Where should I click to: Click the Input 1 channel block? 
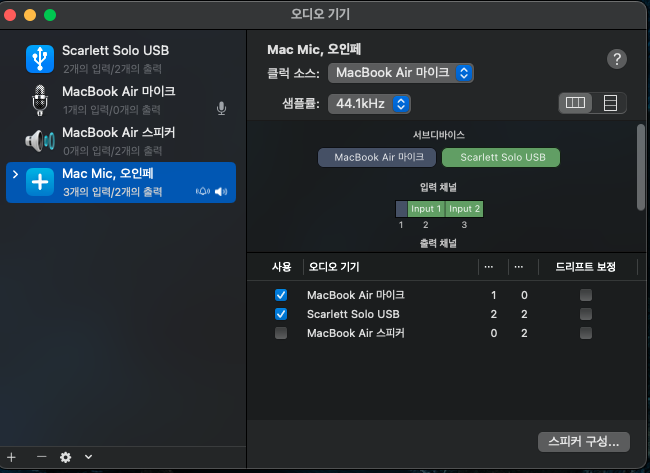click(426, 209)
